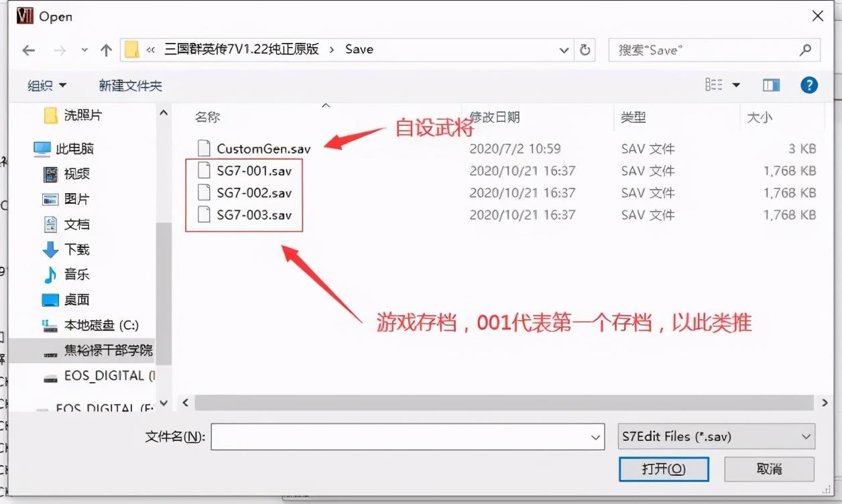Image resolution: width=842 pixels, height=504 pixels.
Task: Click the SG7-001.sav file icon
Action: tap(204, 171)
